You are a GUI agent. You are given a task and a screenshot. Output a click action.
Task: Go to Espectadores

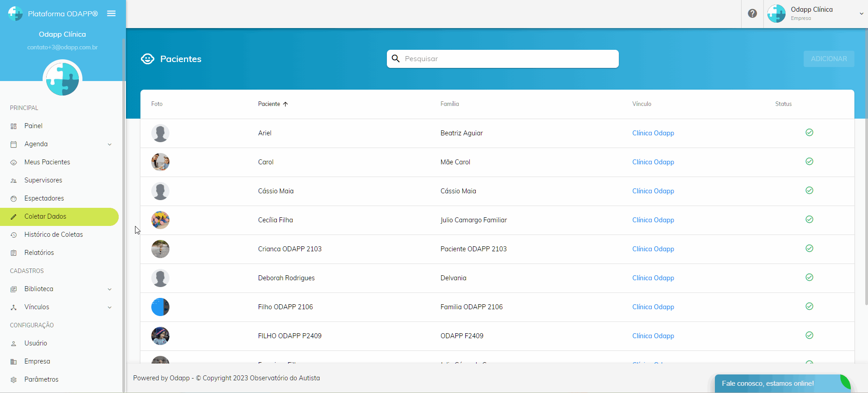[59, 198]
